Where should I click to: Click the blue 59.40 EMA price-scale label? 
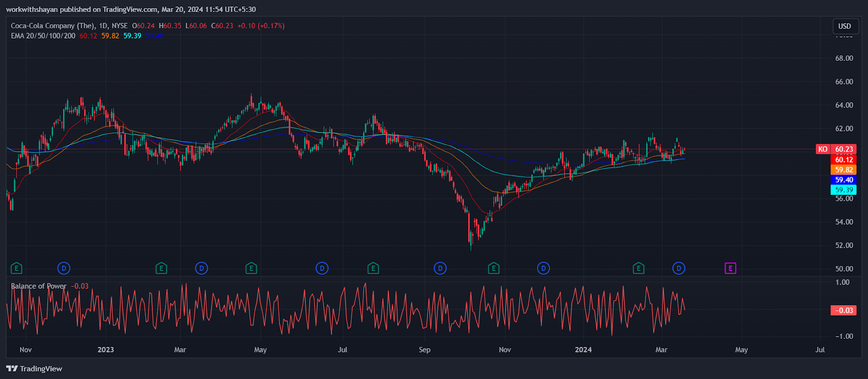pos(844,180)
